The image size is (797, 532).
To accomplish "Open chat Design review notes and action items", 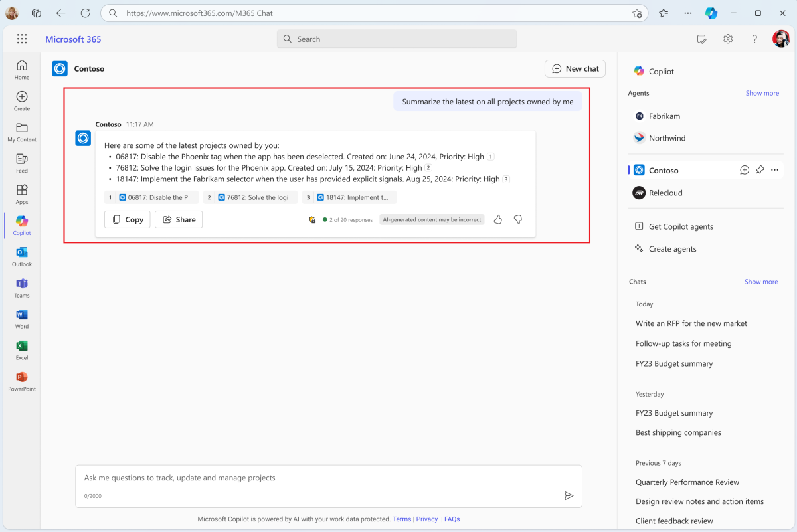I will pyautogui.click(x=699, y=501).
